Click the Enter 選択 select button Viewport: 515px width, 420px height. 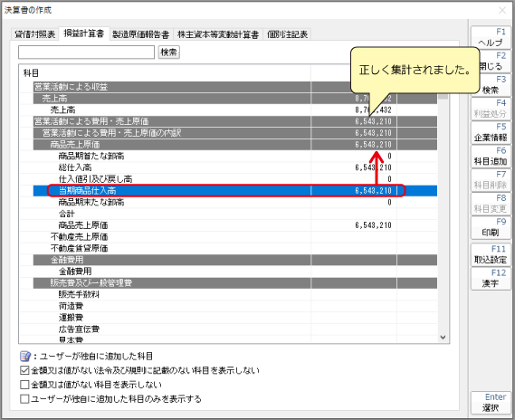[491, 403]
